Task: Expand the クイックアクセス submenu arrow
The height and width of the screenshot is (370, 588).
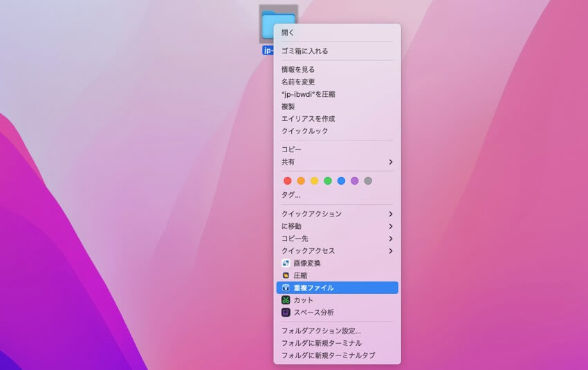Action: click(391, 251)
